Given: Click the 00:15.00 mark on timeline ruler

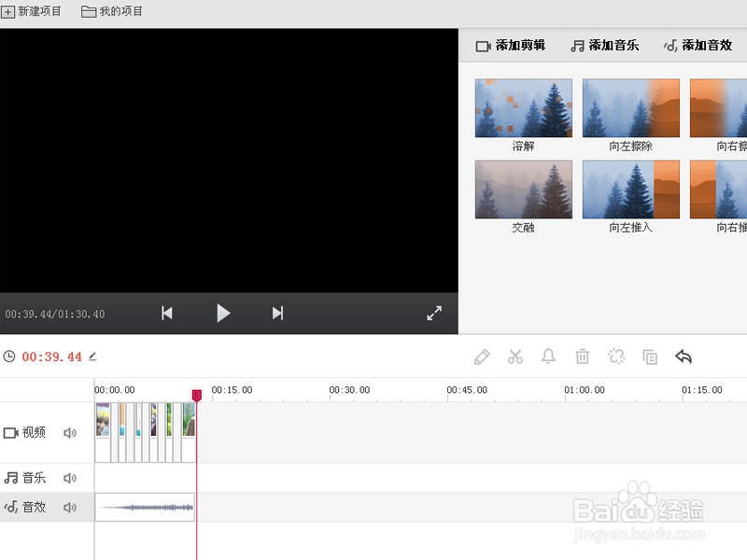Looking at the screenshot, I should (x=232, y=390).
